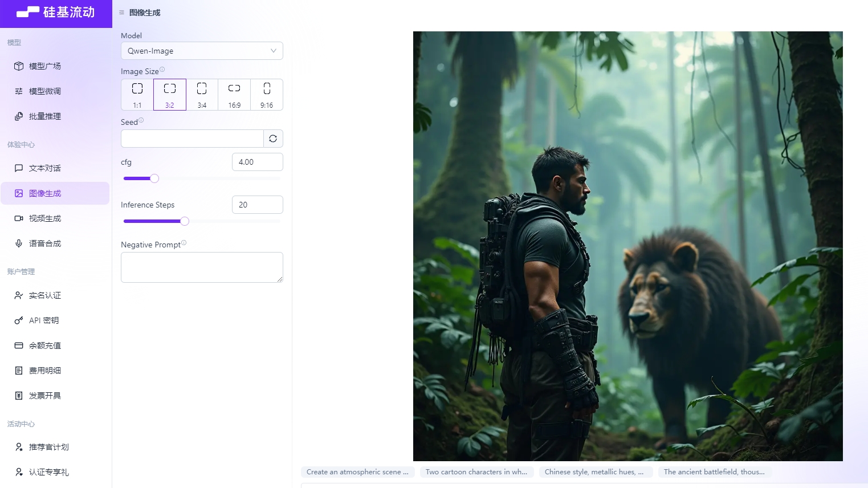Select the 1:1 image size option

click(137, 95)
